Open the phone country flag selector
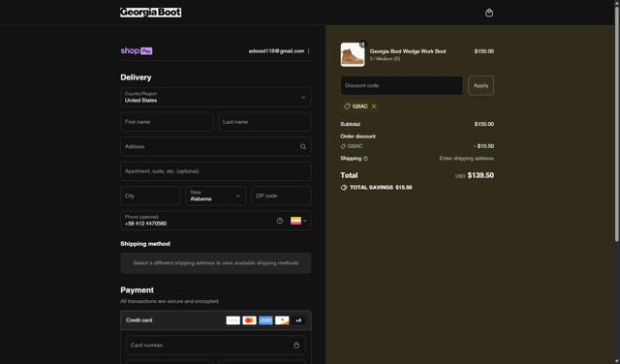The image size is (620, 364). coord(298,221)
